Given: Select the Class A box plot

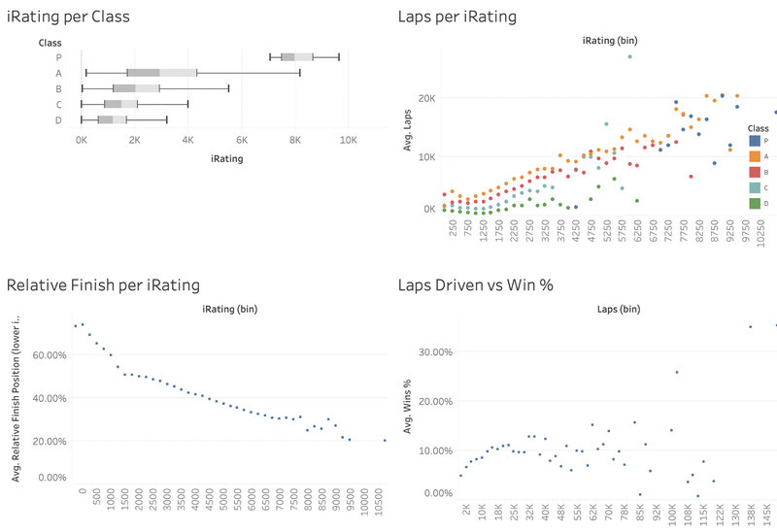Looking at the screenshot, I should 161,73.
